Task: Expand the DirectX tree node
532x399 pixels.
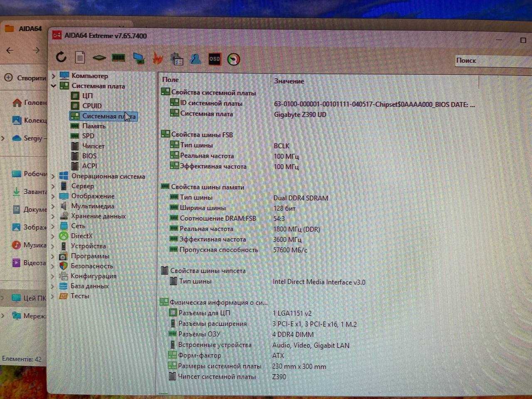Action: coord(53,236)
